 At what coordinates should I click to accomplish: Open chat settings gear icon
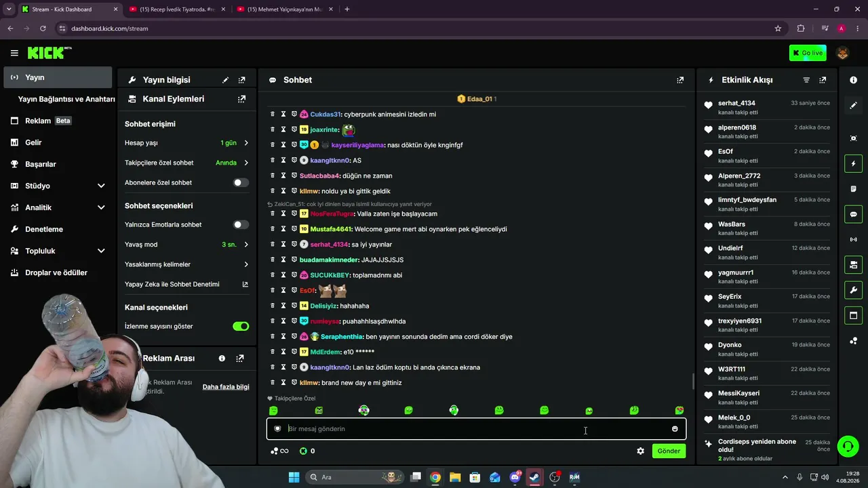(x=640, y=451)
